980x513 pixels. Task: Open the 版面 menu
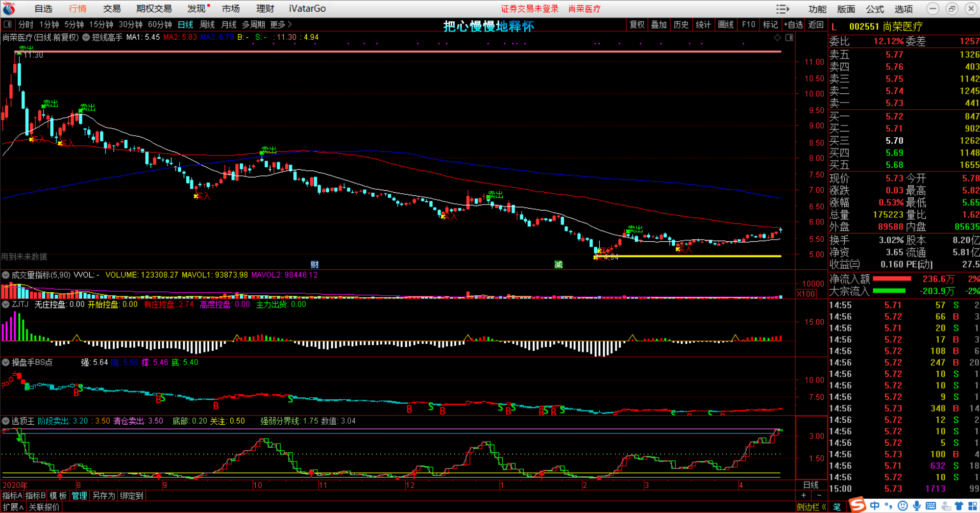(846, 9)
